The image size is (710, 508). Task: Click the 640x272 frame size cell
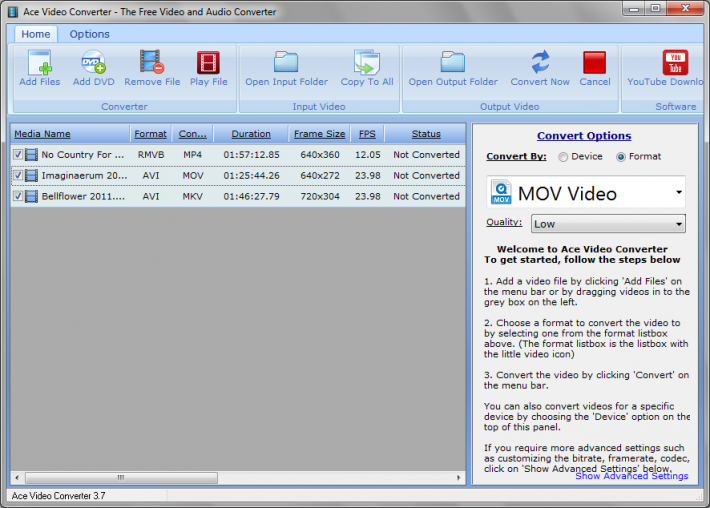point(320,176)
